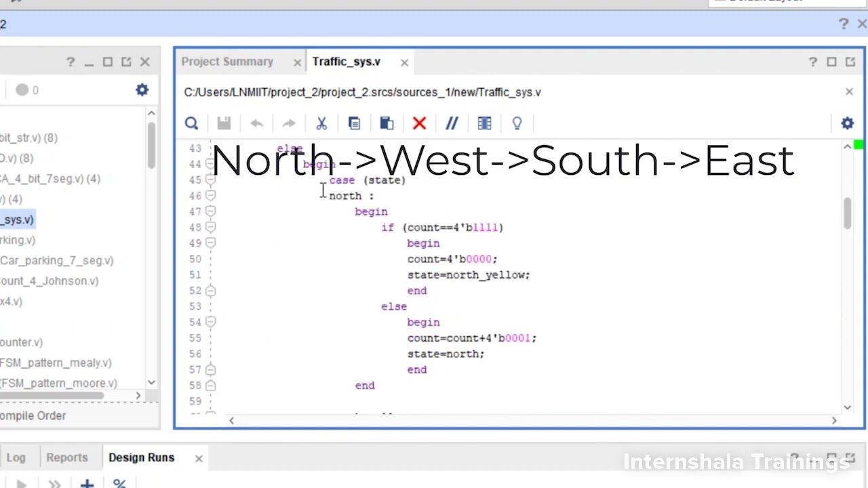
Task: Toggle column selection mode icon
Action: tap(484, 123)
